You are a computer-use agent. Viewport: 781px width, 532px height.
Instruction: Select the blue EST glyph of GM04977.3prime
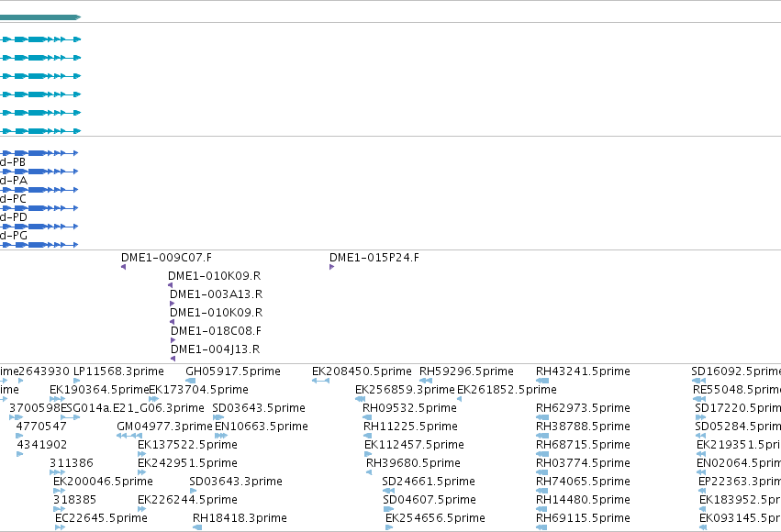point(129,436)
